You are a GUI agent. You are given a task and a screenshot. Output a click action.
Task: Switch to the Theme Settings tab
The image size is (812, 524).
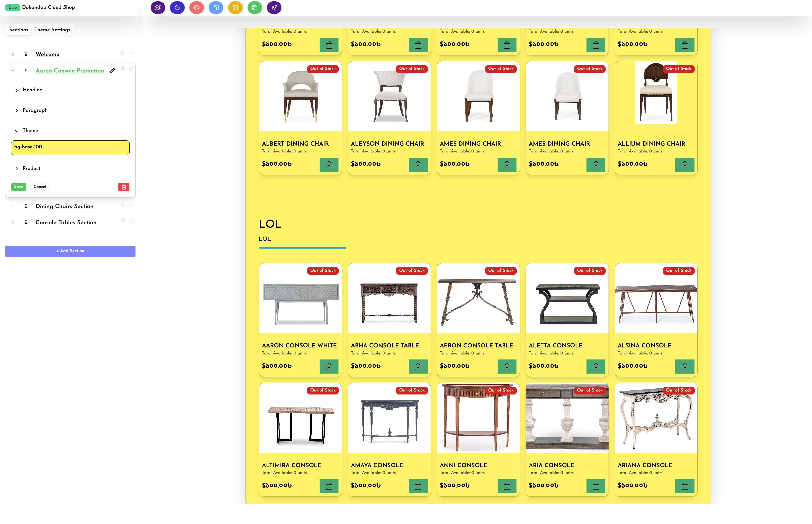52,30
